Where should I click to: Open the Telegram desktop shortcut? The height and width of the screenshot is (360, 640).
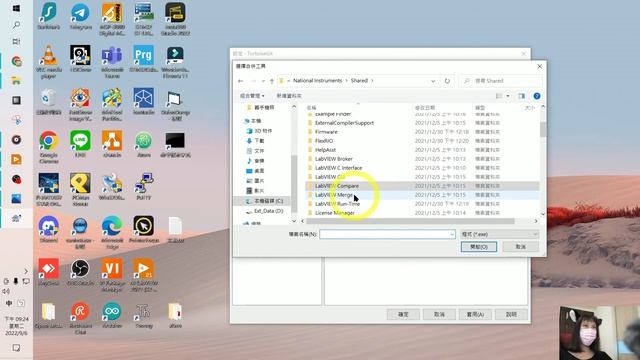[x=80, y=17]
